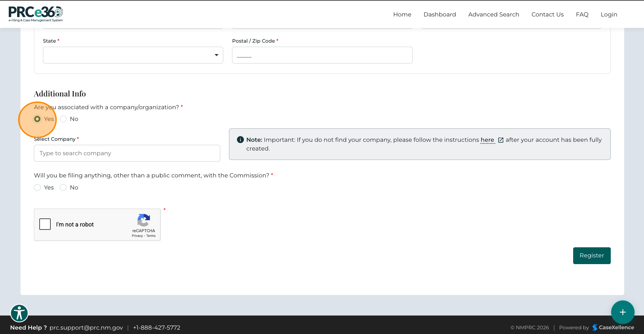Click the reCAPTCHA logo
Image resolution: width=644 pixels, height=334 pixels.
[x=144, y=220]
